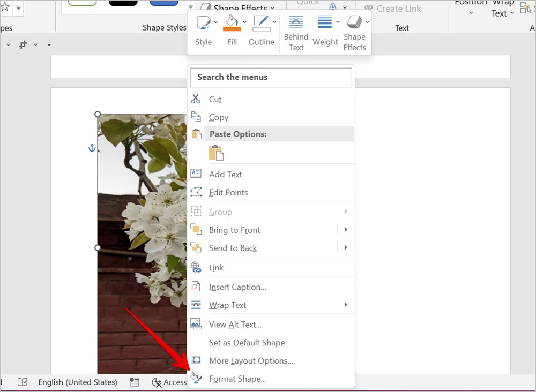Click the Create Link button in ribbon
This screenshot has width=536, height=392.
pos(393,9)
